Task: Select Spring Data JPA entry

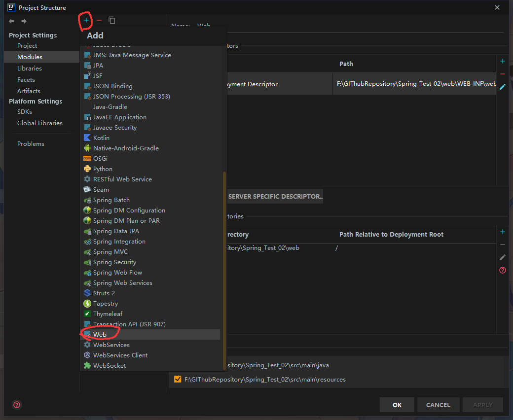Action: (x=150, y=231)
